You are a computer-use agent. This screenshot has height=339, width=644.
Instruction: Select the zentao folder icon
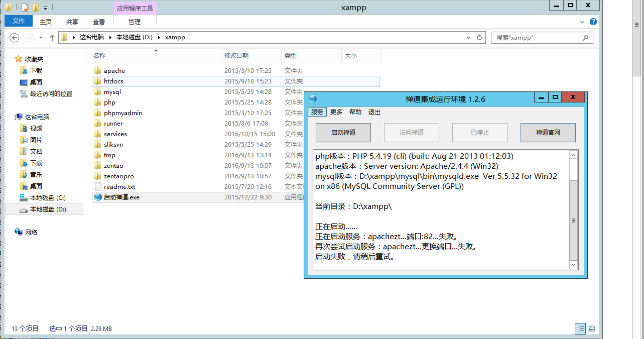(98, 166)
